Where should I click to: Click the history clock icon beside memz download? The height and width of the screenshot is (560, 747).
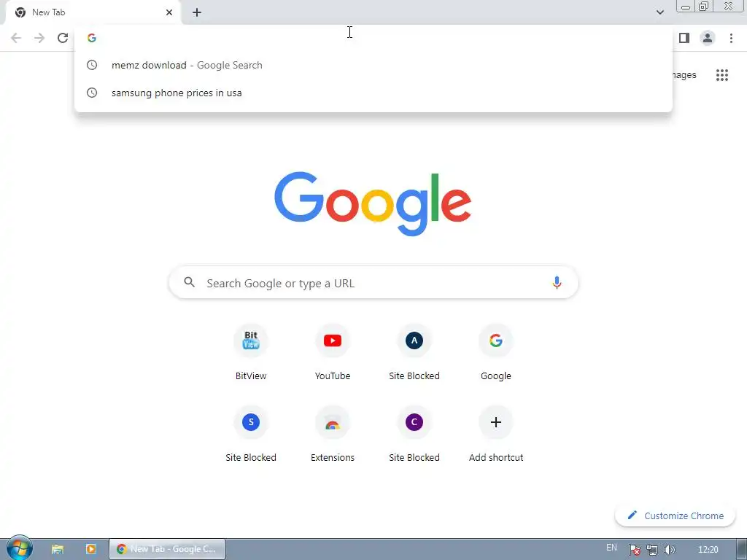click(x=92, y=65)
